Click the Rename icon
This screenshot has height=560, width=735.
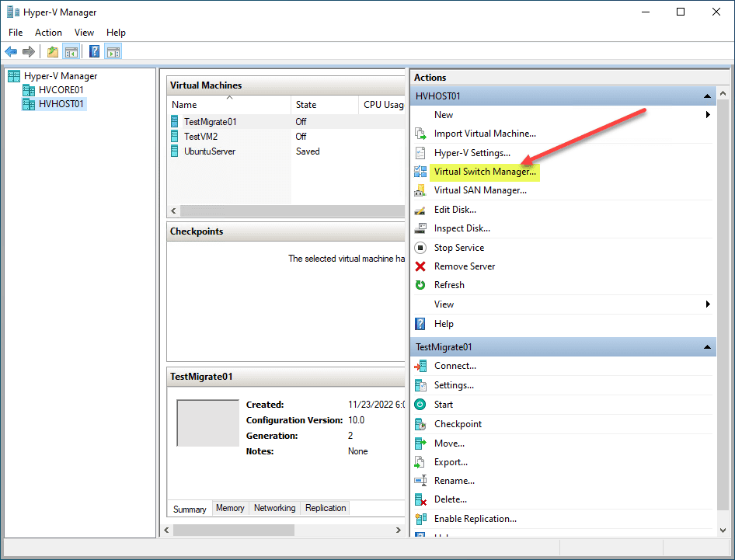pyautogui.click(x=420, y=481)
